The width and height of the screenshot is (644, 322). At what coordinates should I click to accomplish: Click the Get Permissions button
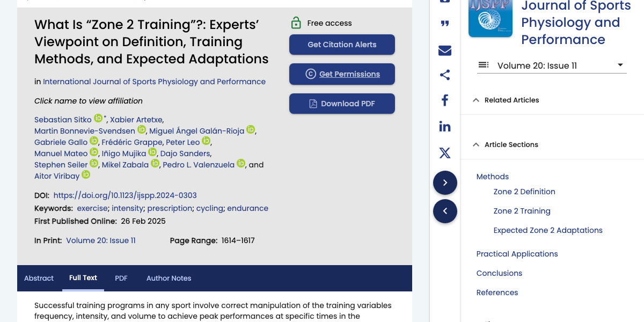342,74
